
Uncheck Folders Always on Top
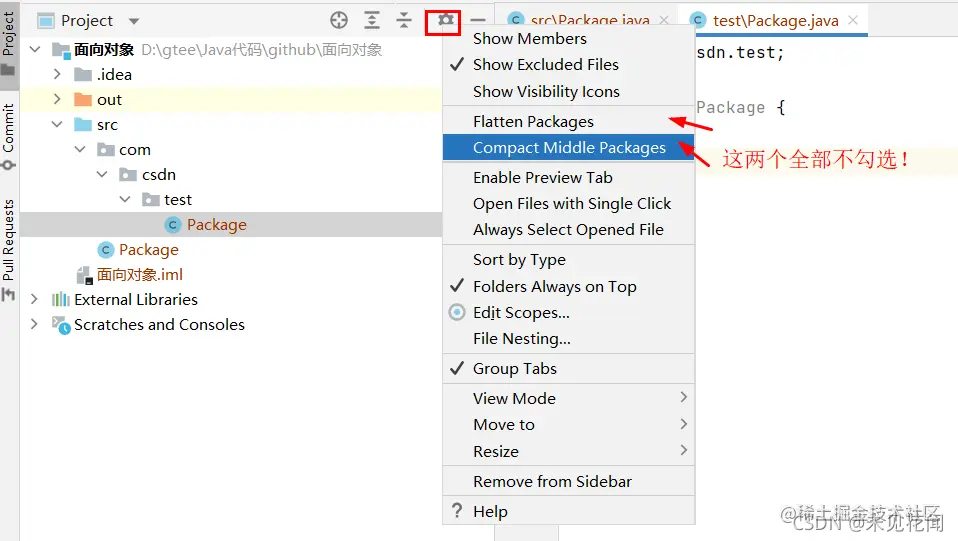tap(569, 287)
